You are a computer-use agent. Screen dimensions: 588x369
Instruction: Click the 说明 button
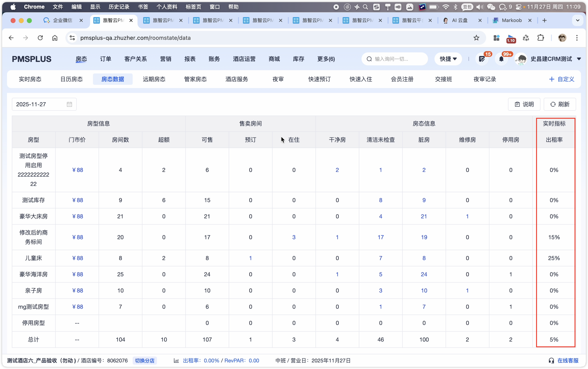pyautogui.click(x=524, y=105)
